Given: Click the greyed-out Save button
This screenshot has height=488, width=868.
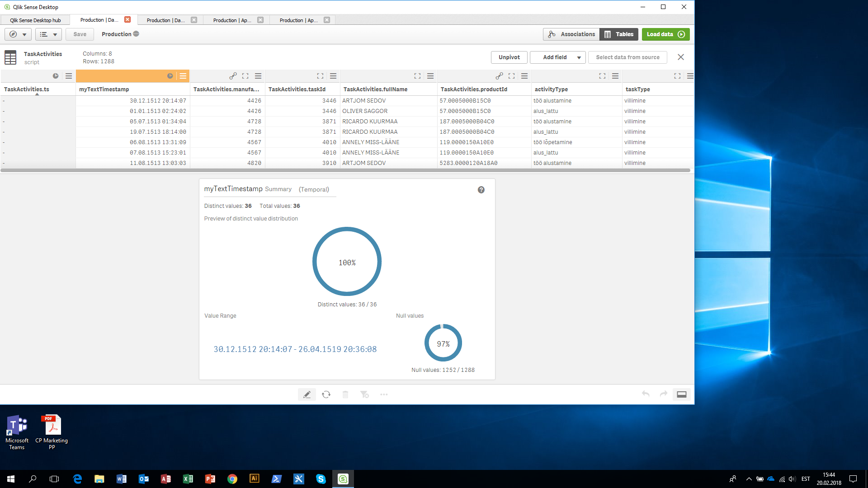Looking at the screenshot, I should 80,34.
